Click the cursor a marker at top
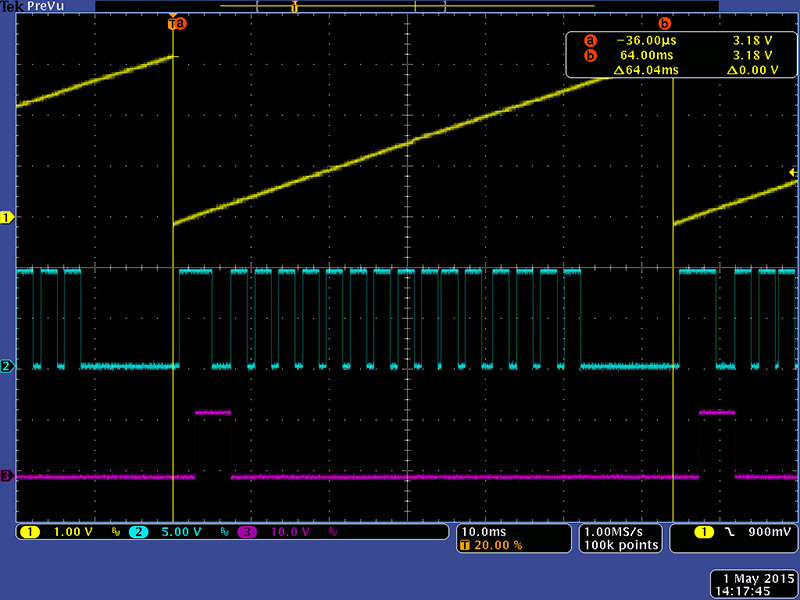 180,23
